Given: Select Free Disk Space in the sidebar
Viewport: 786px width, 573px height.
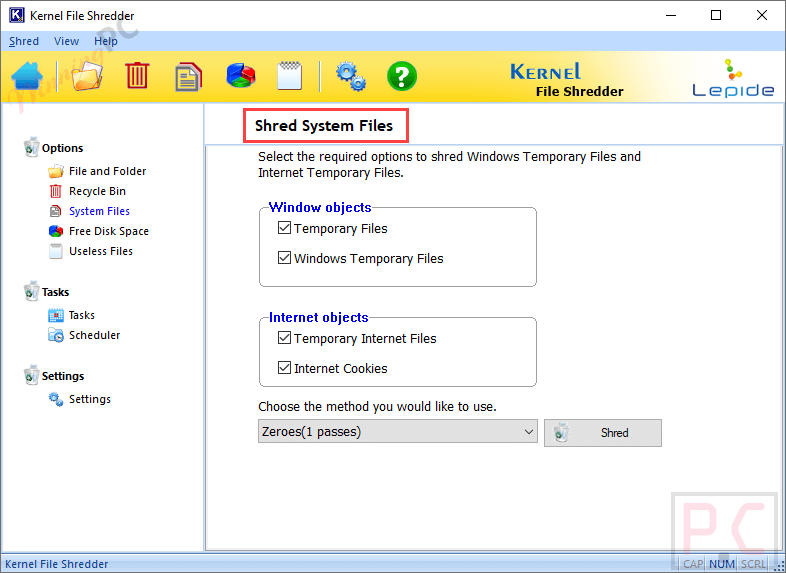Looking at the screenshot, I should point(109,231).
